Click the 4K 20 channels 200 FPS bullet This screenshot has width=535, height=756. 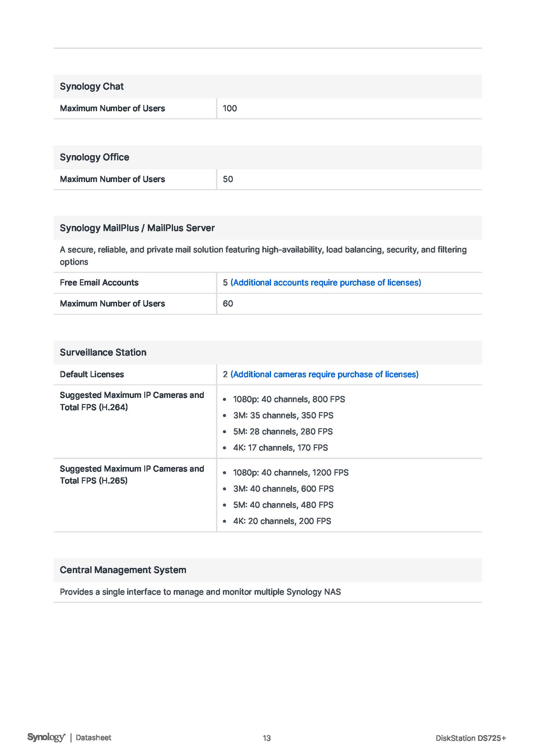[282, 521]
